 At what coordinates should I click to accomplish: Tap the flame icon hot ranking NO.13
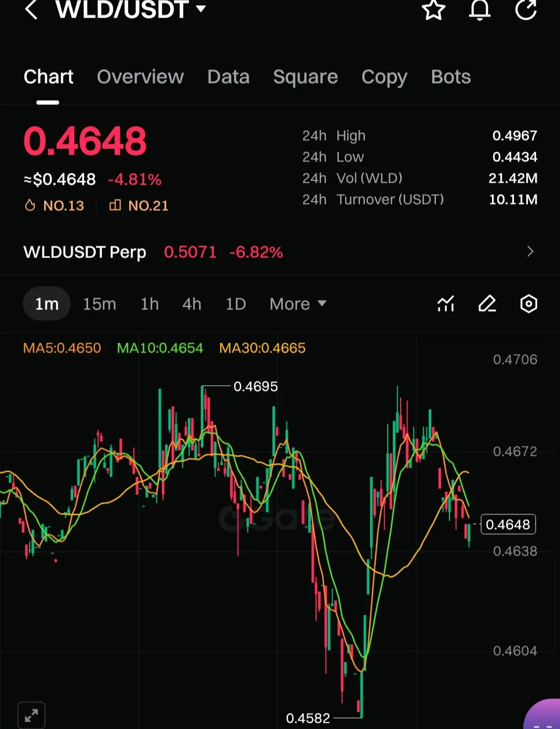[x=54, y=206]
